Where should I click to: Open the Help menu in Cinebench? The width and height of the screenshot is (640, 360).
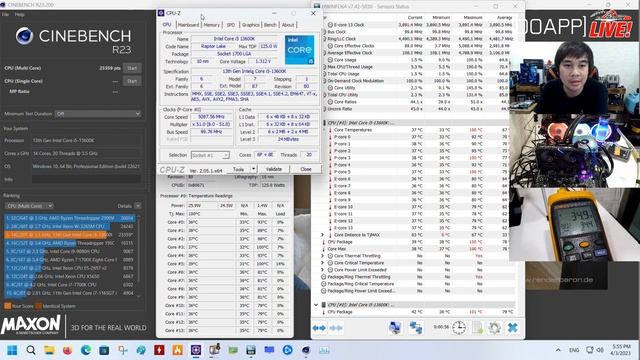(x=19, y=14)
